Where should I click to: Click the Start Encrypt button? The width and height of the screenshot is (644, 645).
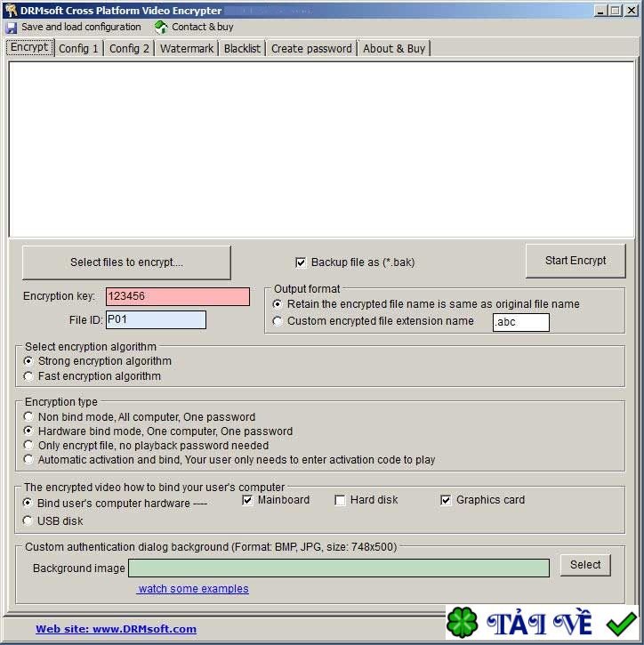576,261
